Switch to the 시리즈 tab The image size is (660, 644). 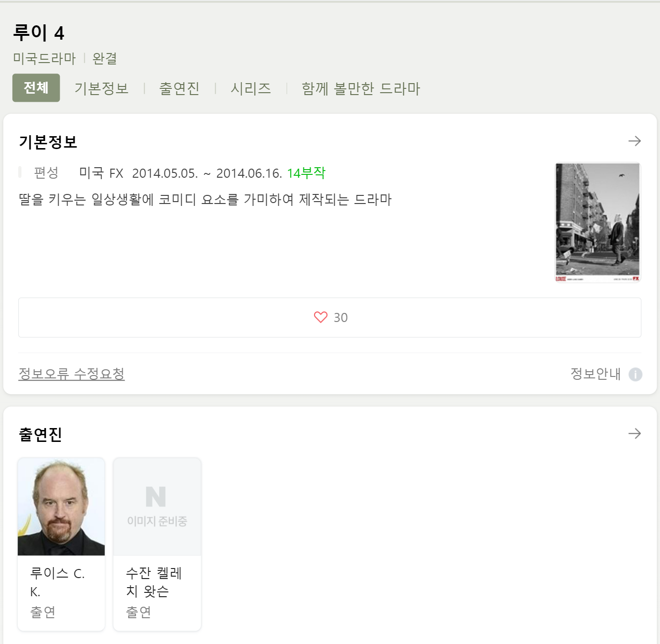(x=250, y=88)
